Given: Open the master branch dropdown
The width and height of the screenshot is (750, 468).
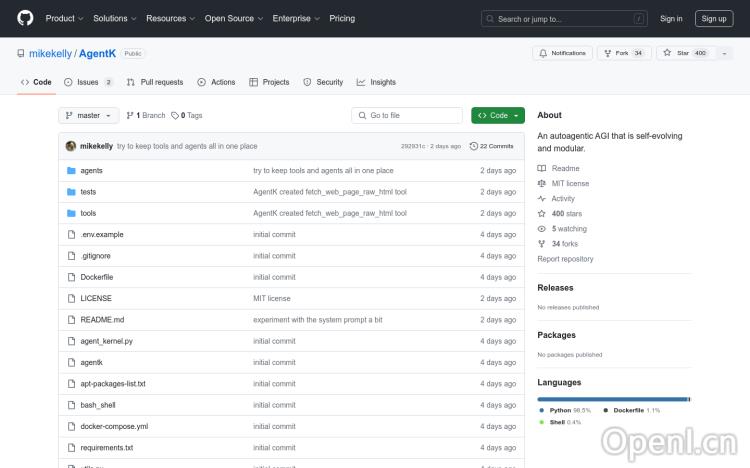Looking at the screenshot, I should (x=89, y=115).
